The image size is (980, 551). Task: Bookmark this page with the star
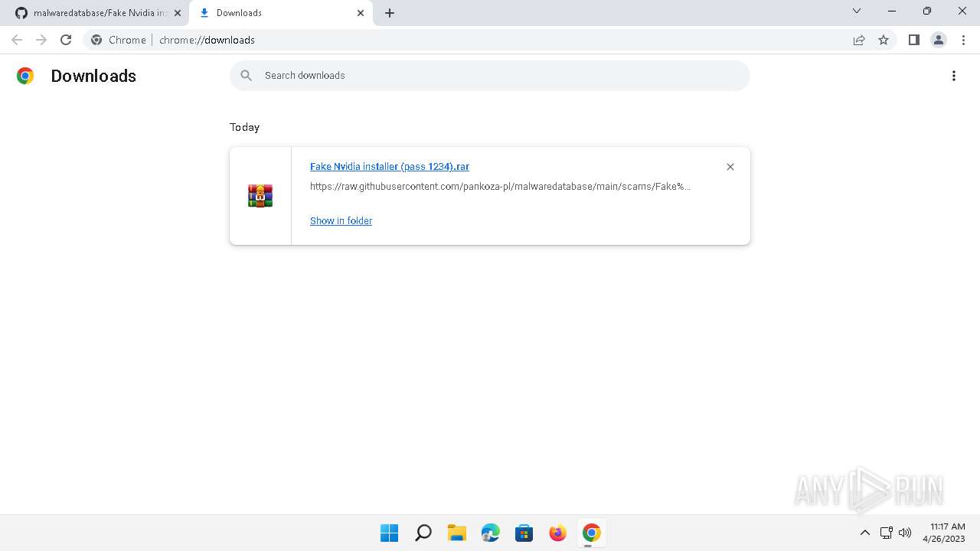(884, 40)
